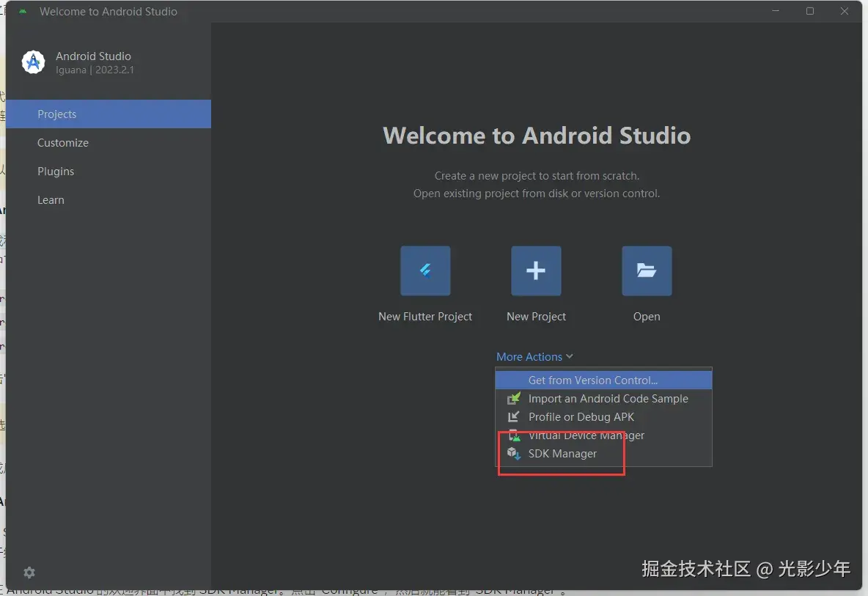Click Android icon in the title bar
868x596 pixels.
click(23, 11)
